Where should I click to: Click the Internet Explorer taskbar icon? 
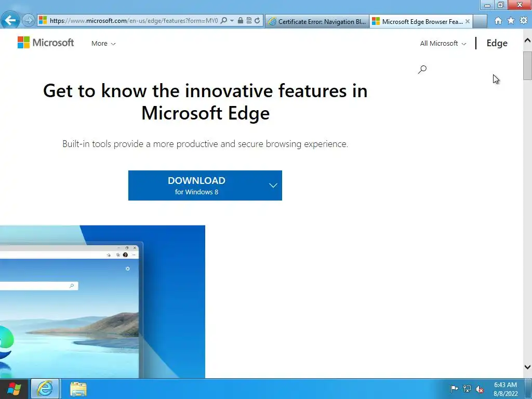click(x=45, y=389)
